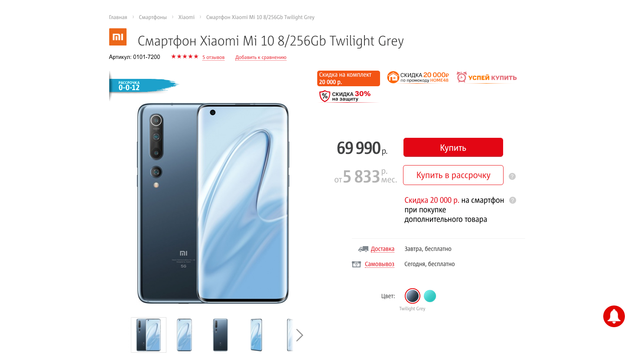Go to Xiaomi in the breadcrumb
This screenshot has width=634, height=364.
[186, 17]
